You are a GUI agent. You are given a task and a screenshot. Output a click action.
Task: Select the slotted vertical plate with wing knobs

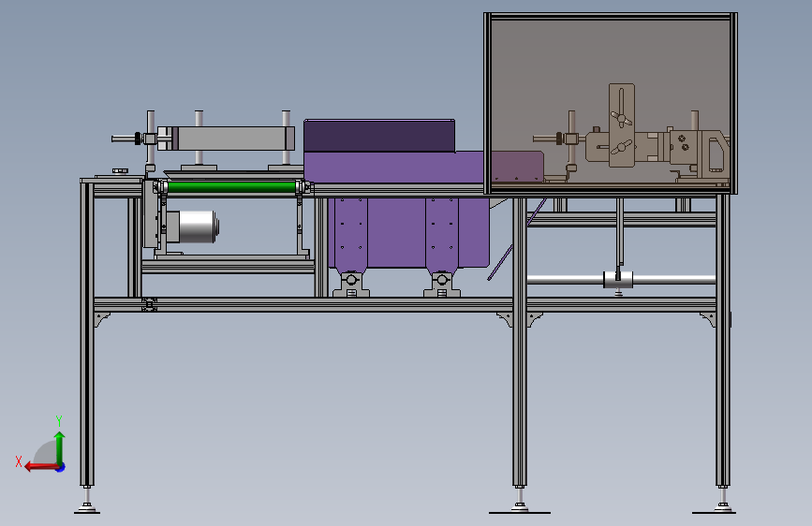point(622,125)
